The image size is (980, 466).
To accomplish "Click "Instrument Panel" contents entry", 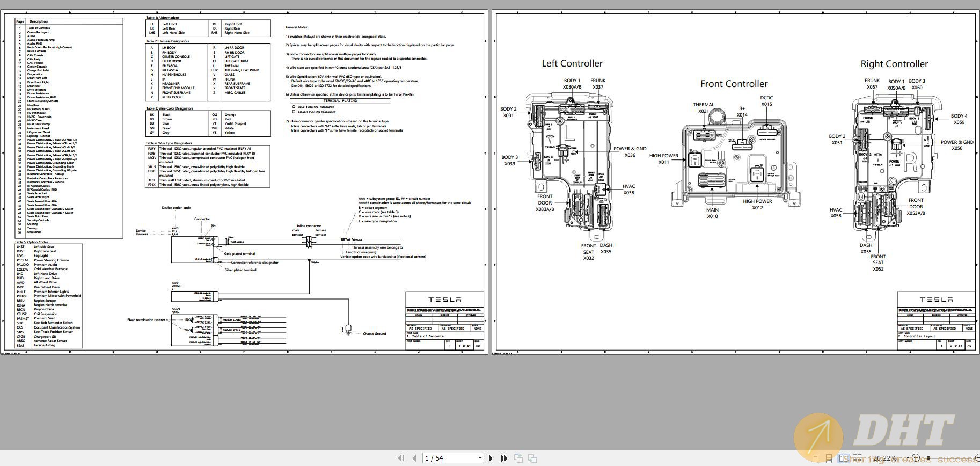I will pos(38,128).
